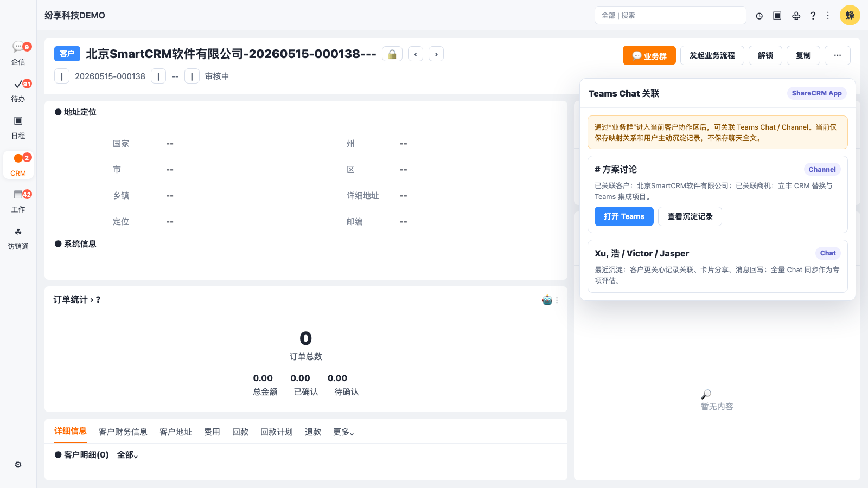Open header vertical-dots menu
868x488 pixels.
pos(828,16)
